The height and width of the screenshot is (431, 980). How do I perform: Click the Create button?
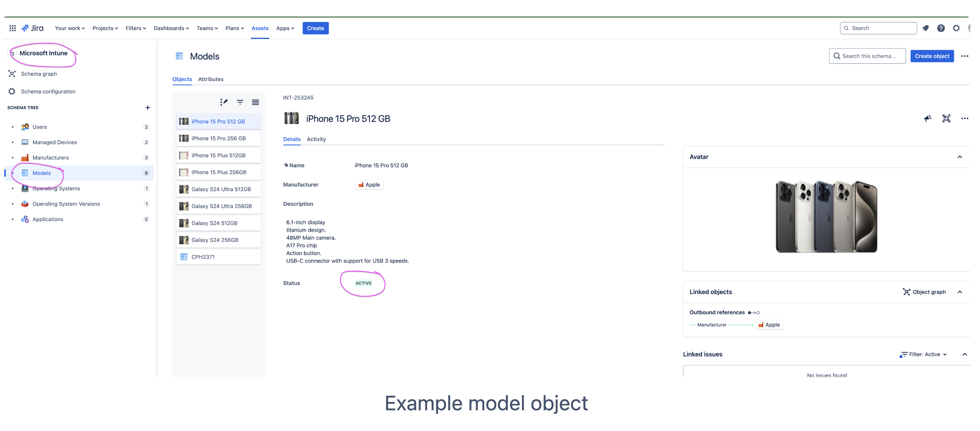316,28
